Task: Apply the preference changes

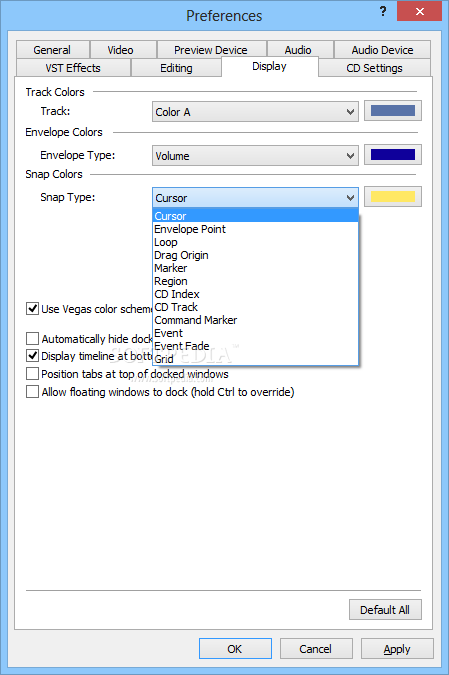Action: coord(397,648)
